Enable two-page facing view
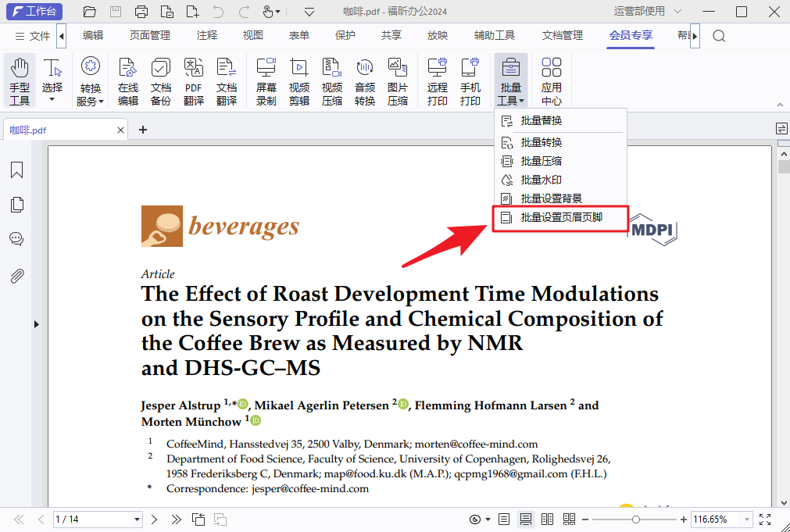790x532 pixels. [x=547, y=520]
